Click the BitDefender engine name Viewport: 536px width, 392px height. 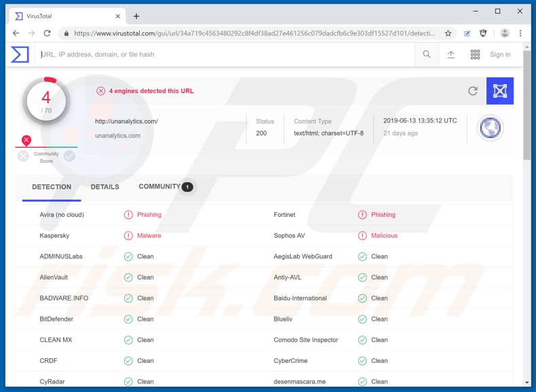point(56,319)
